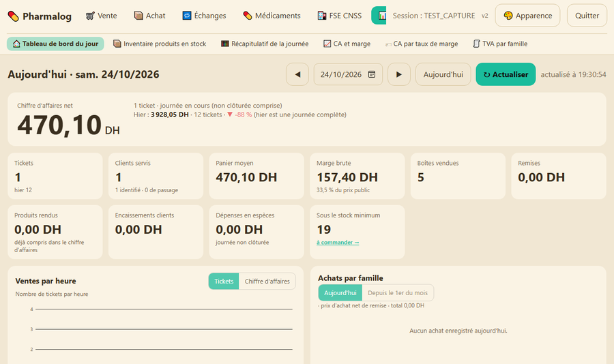Click yesterday's '3 928,05 DH' amount
Viewport: 614px width, 364px height.
click(x=170, y=115)
